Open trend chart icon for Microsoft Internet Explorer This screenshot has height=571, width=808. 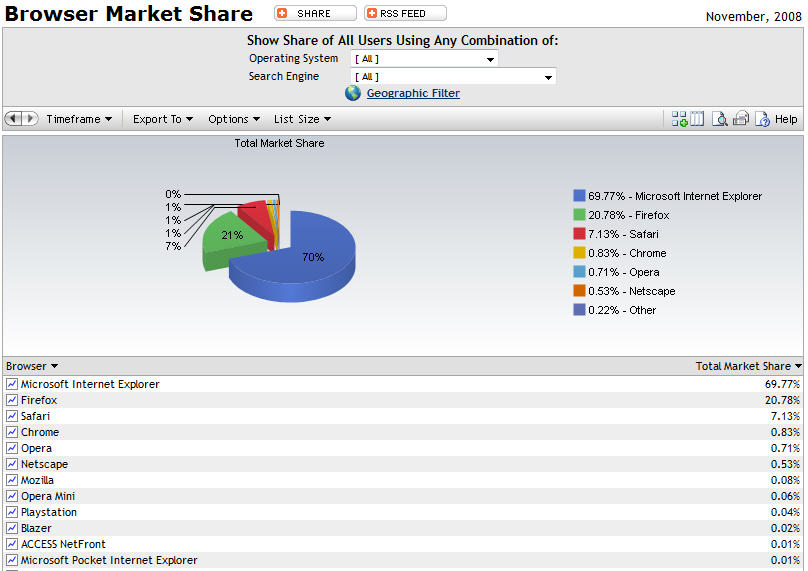tap(12, 384)
